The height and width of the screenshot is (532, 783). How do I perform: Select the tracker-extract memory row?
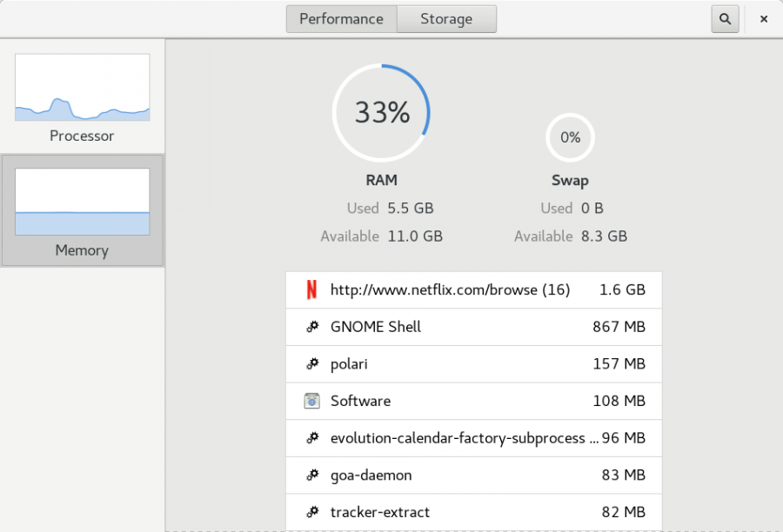pyautogui.click(x=474, y=512)
